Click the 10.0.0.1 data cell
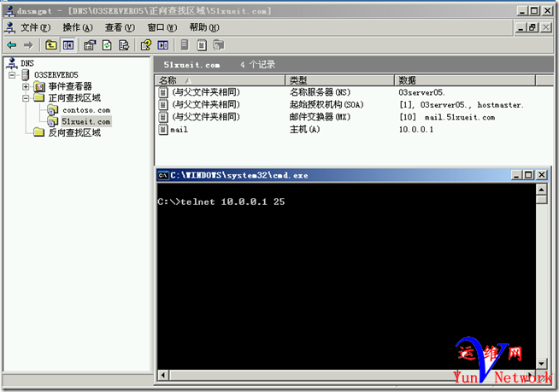 pyautogui.click(x=416, y=129)
